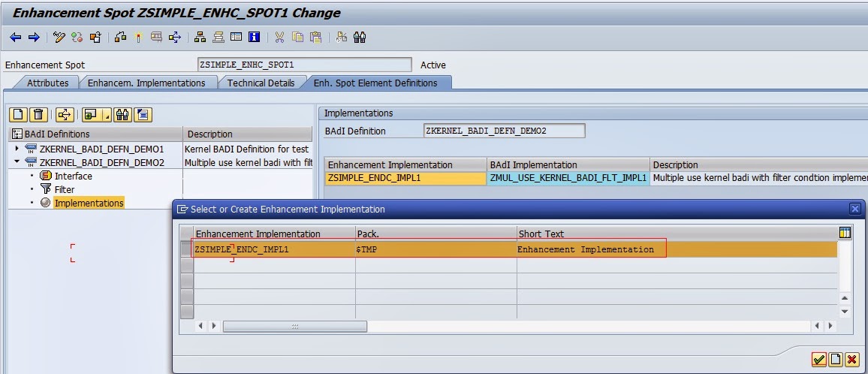Click the tree toolbar binoculars search button

pos(123,115)
